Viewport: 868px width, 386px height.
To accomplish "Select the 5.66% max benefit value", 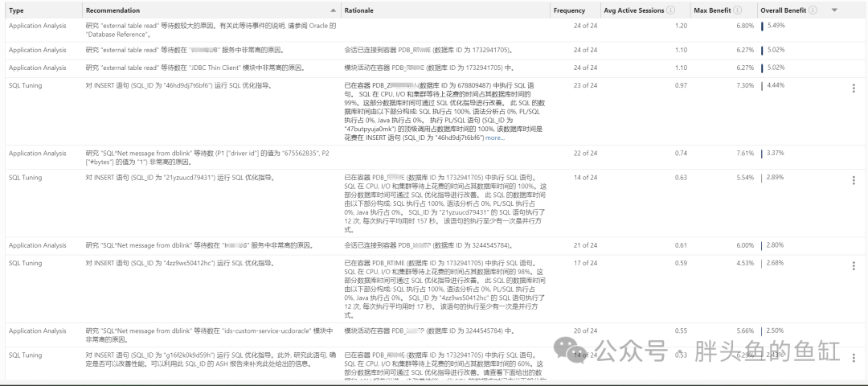I will (x=745, y=331).
